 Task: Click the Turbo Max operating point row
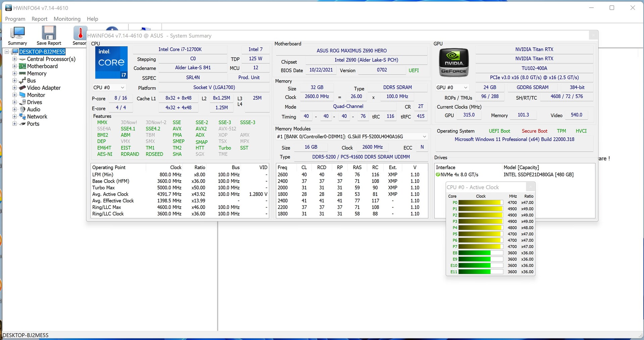[180, 188]
